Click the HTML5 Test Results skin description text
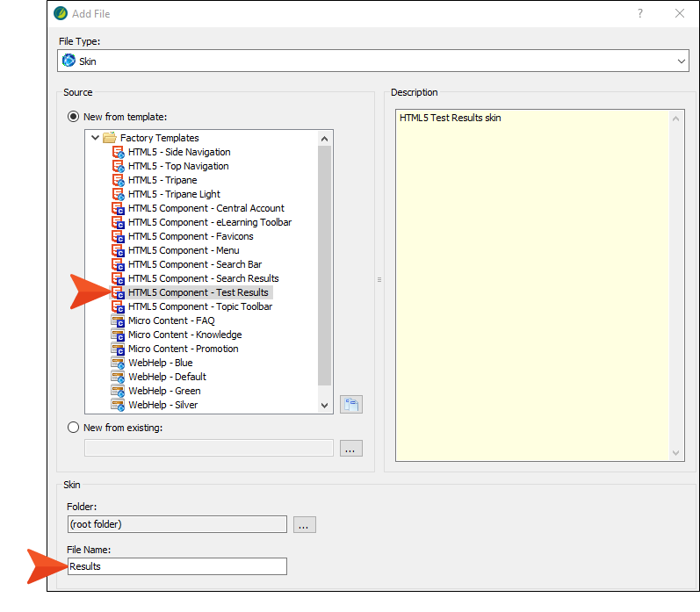This screenshot has height=612, width=700. 450,118
